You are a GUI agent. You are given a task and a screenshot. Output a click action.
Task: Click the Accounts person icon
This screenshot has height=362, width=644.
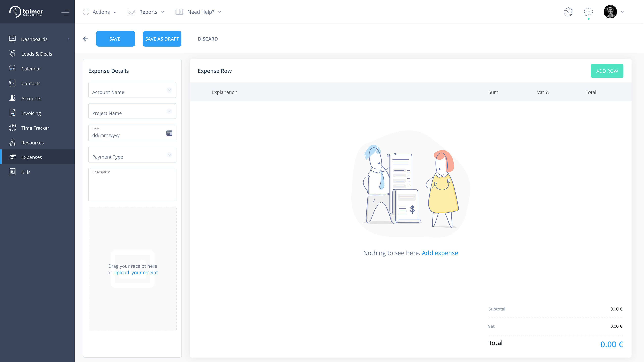click(13, 98)
